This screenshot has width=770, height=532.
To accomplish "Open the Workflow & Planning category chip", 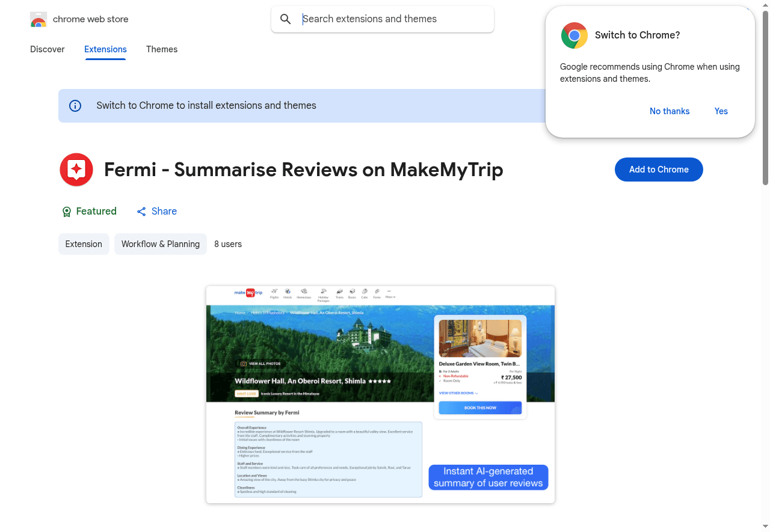I will 161,244.
